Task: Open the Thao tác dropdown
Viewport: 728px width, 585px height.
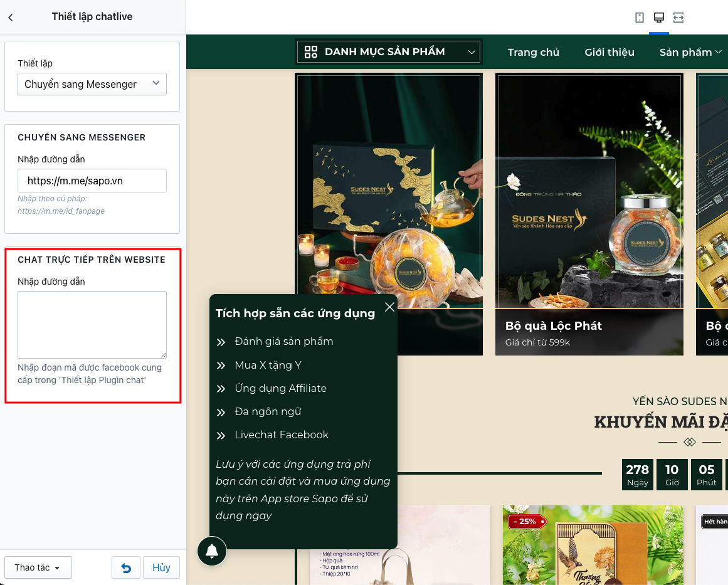Action: (38, 567)
